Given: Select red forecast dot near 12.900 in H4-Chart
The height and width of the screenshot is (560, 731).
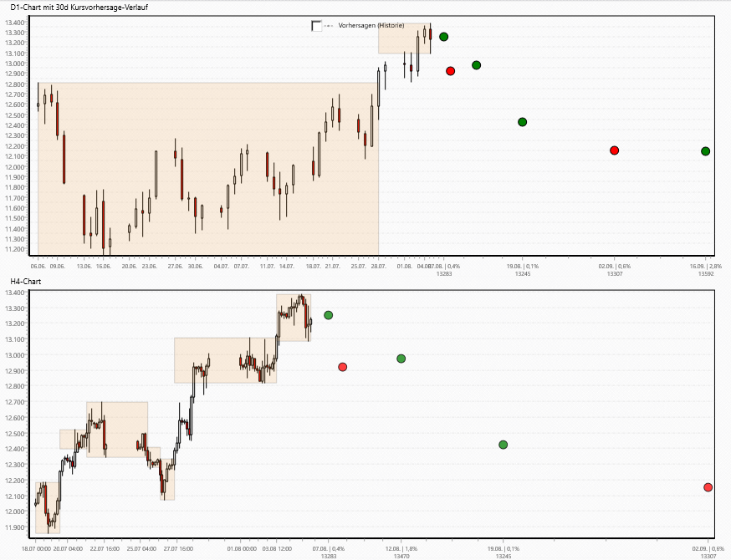Looking at the screenshot, I should coord(343,367).
